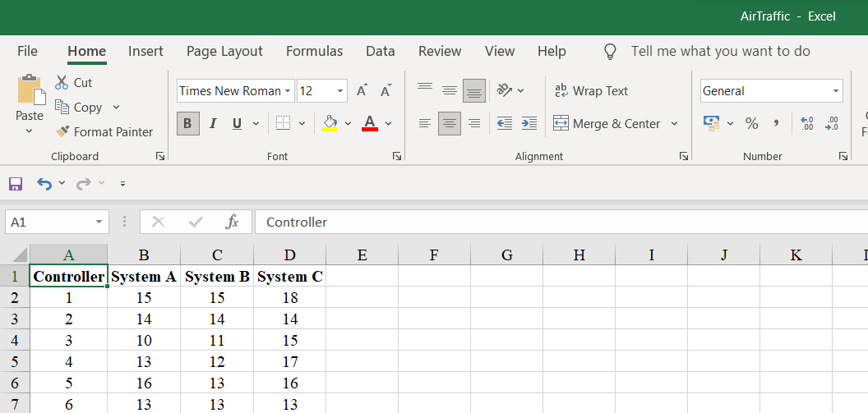
Task: Switch to the Page Layout tab
Action: click(x=224, y=52)
